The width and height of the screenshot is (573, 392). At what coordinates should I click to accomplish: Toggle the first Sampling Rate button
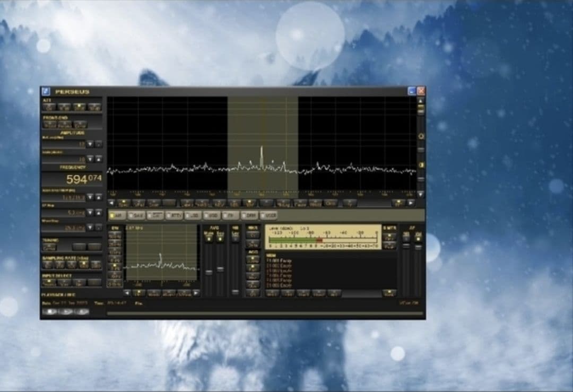[x=48, y=264]
